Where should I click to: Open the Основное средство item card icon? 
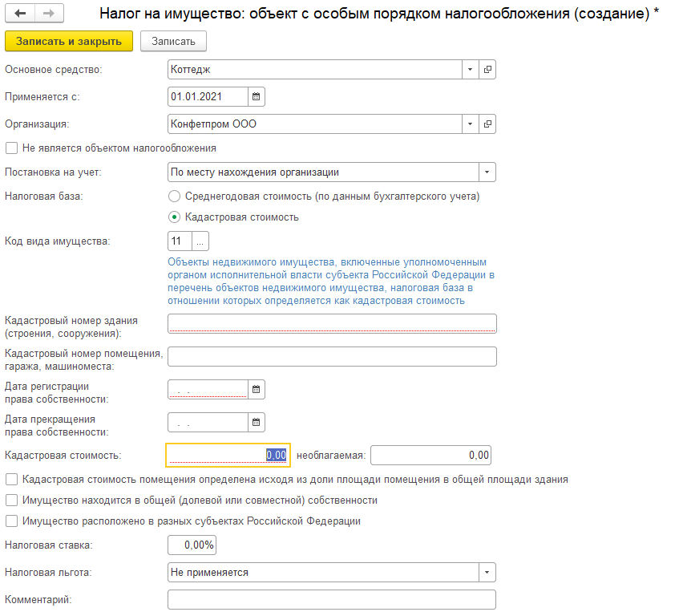[x=487, y=69]
